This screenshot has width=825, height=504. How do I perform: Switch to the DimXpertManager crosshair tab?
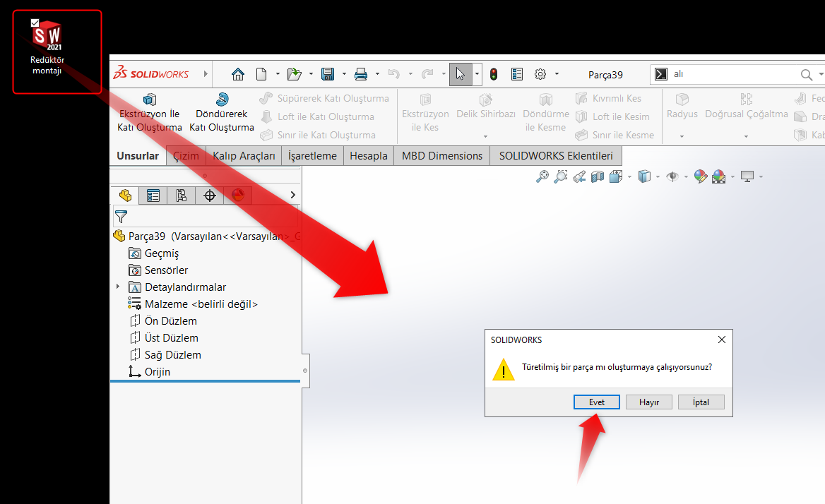pos(209,196)
